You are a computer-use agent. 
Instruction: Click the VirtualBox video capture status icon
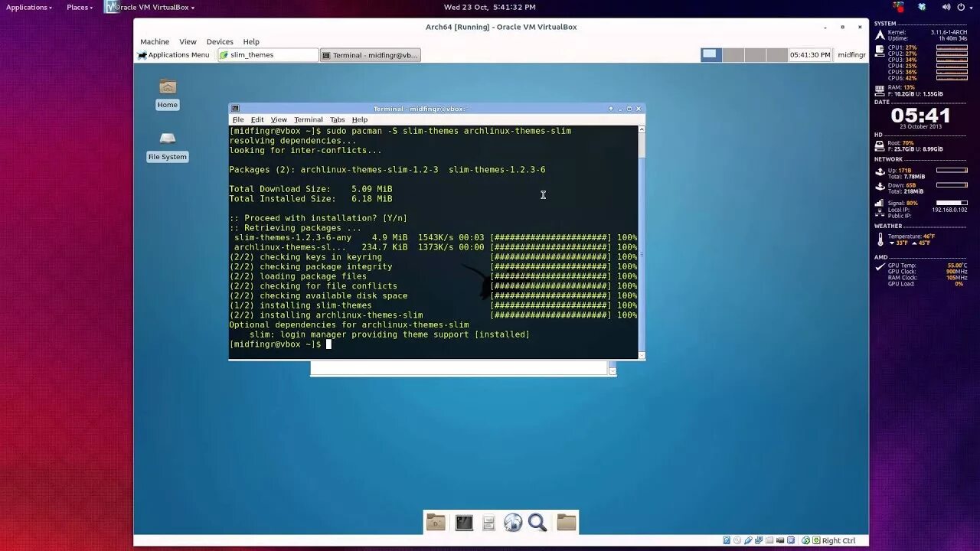click(780, 540)
